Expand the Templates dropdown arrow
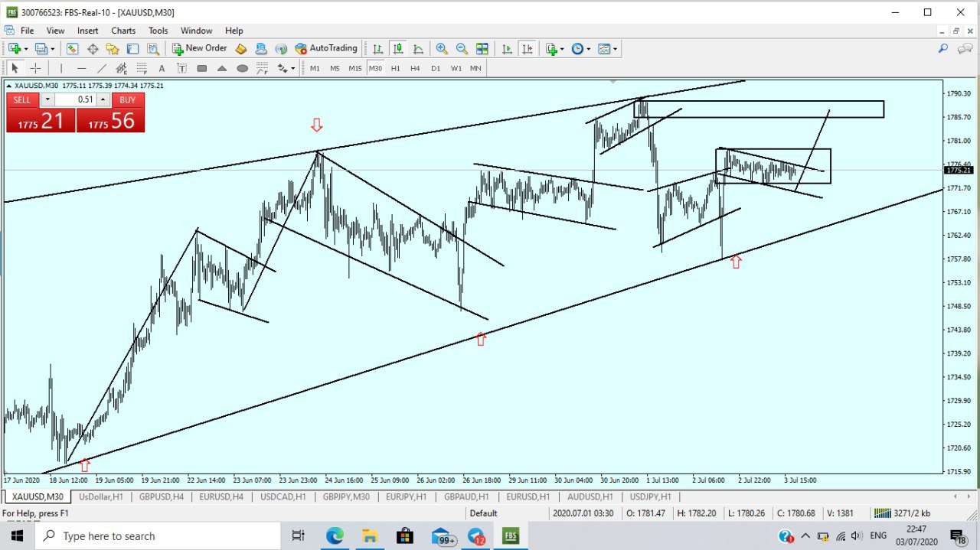980x550 pixels. click(615, 49)
